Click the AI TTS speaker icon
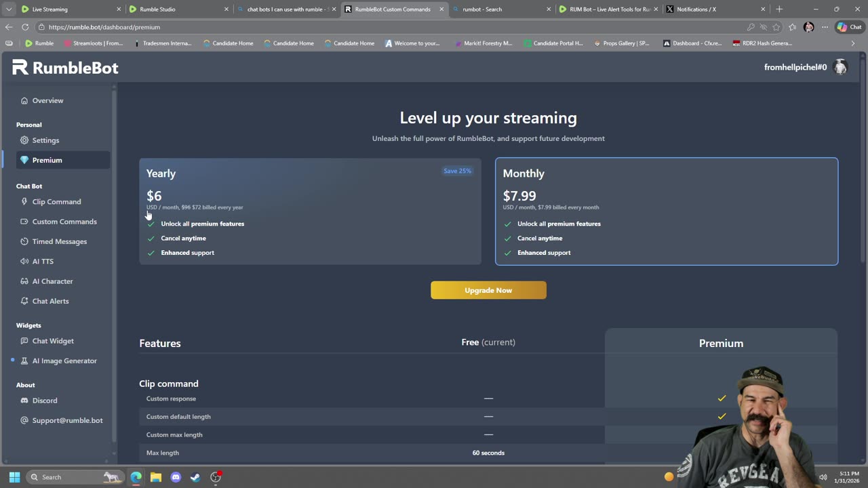 coord(24,261)
